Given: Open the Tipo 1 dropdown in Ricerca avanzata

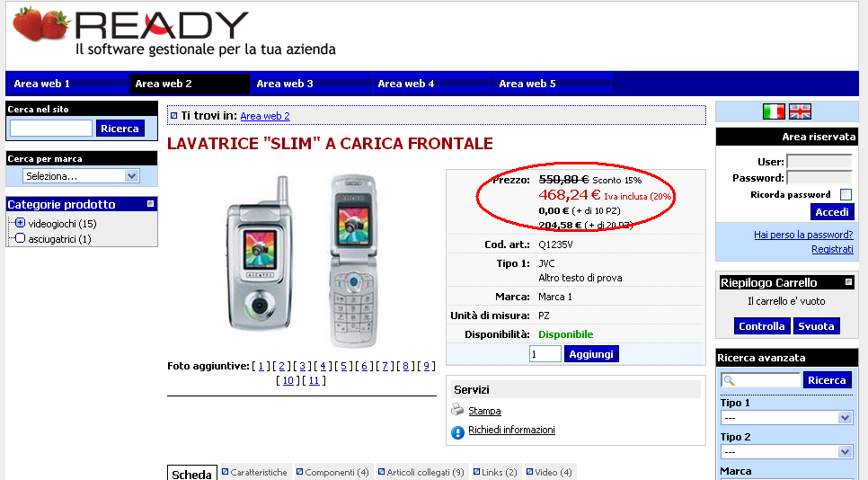Looking at the screenshot, I should 786,418.
